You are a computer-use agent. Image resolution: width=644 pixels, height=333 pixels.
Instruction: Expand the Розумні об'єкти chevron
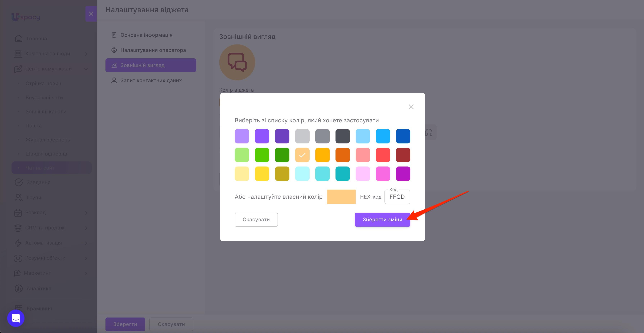(x=86, y=258)
